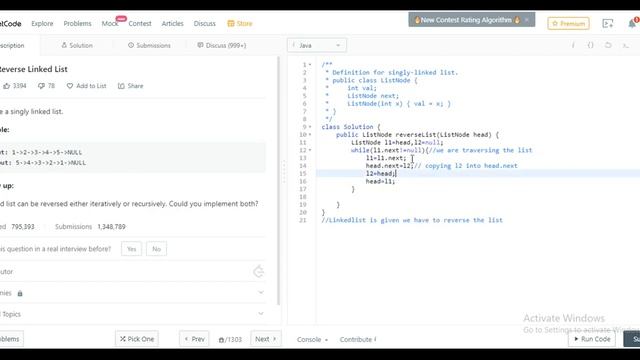
Task: Click the Reverse Linked List title
Action: pyautogui.click(x=33, y=69)
